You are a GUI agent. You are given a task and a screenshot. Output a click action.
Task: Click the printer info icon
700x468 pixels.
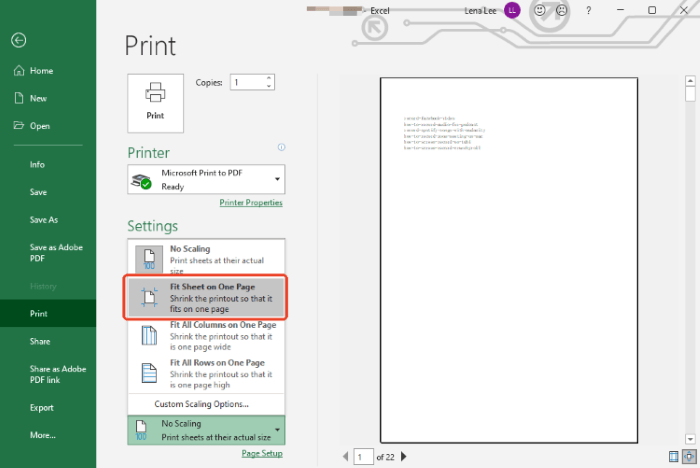pos(281,147)
